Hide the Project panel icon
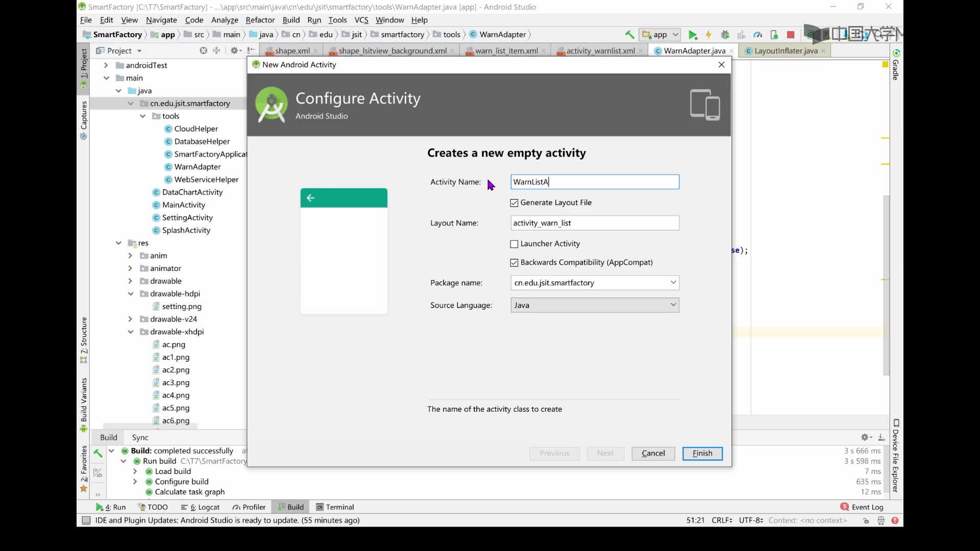Image resolution: width=980 pixels, height=551 pixels. click(251, 51)
